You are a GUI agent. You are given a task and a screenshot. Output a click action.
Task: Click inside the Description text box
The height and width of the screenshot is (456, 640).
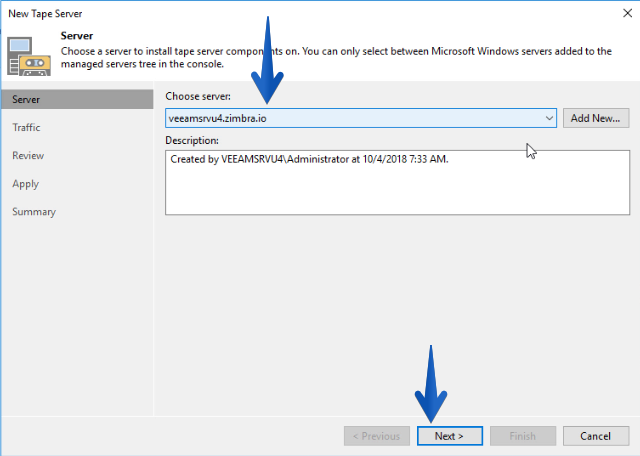tap(397, 182)
